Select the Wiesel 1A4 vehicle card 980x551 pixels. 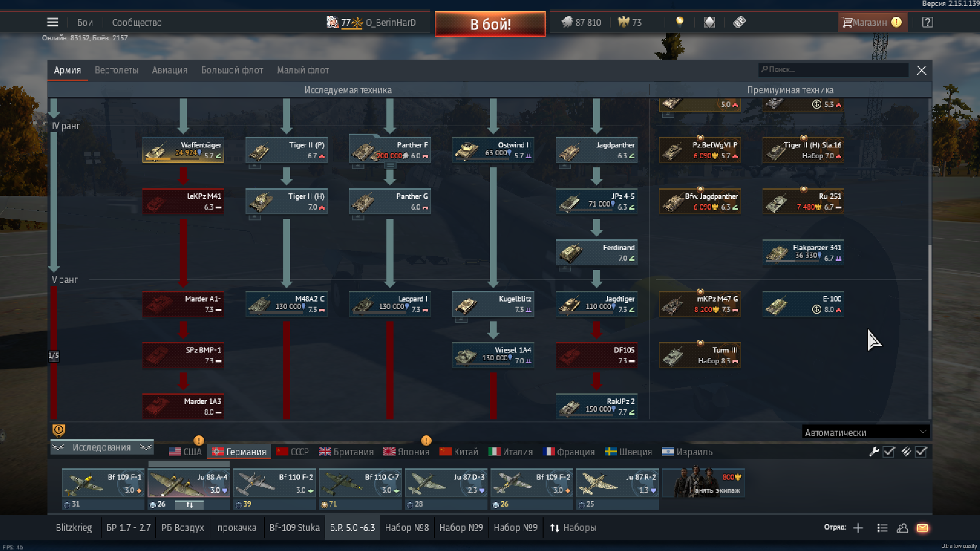coord(493,355)
